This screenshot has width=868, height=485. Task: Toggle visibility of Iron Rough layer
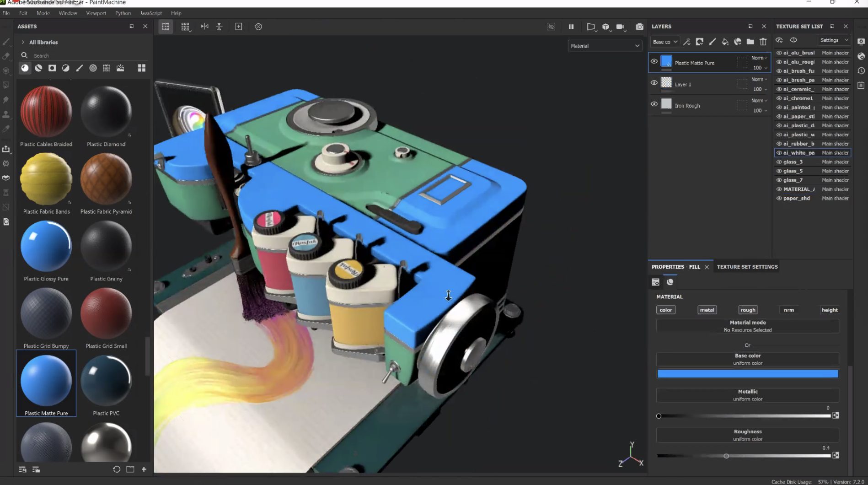[654, 104]
